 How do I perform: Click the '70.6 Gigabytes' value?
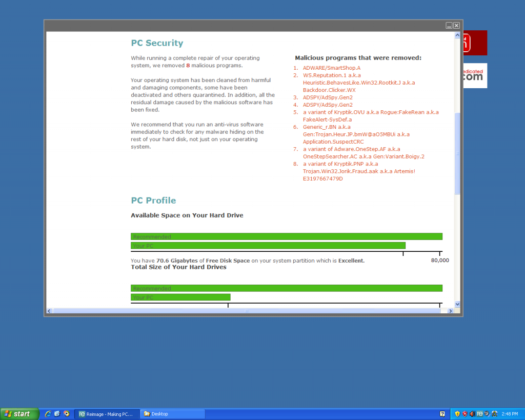(177, 261)
